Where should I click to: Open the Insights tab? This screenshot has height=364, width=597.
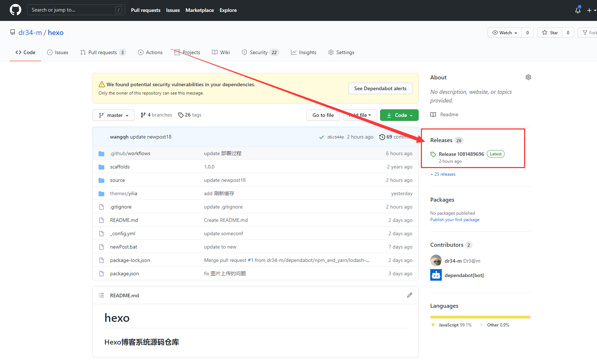[304, 52]
